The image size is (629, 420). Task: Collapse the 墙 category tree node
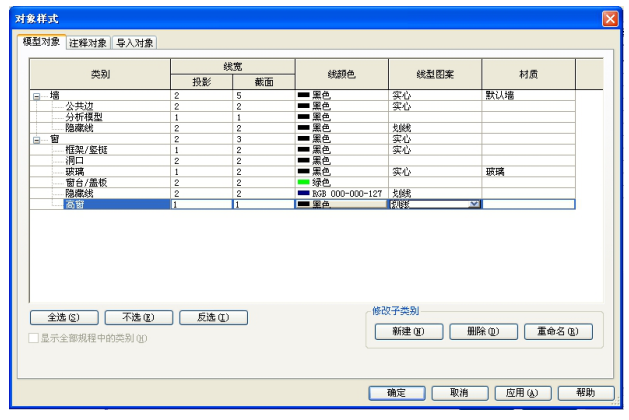tap(36, 96)
